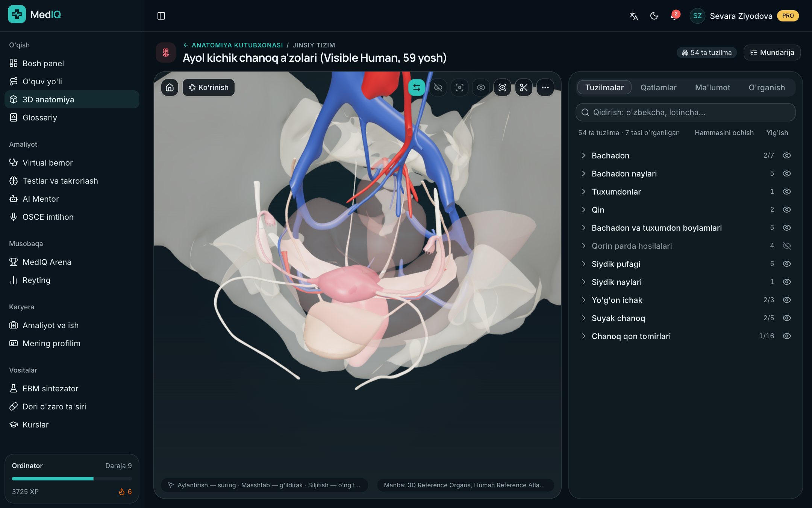This screenshot has width=812, height=508.
Task: Expand the Qorin parda hosilalari group
Action: click(583, 246)
